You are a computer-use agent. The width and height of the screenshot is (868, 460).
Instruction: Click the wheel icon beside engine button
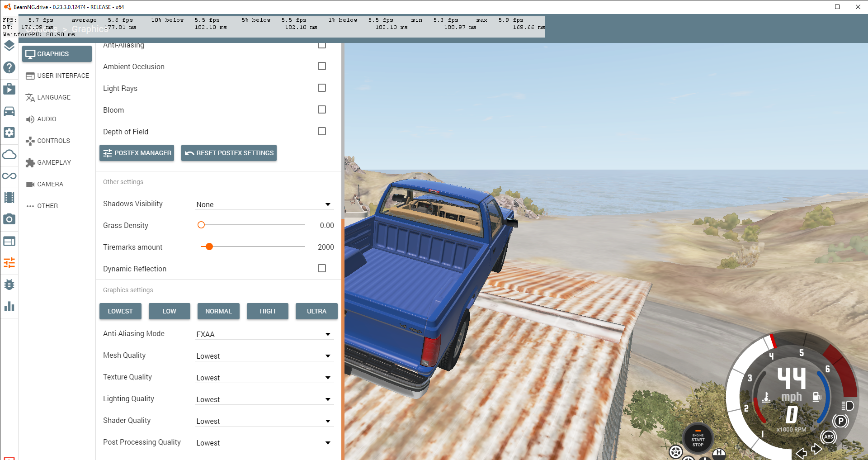[675, 452]
